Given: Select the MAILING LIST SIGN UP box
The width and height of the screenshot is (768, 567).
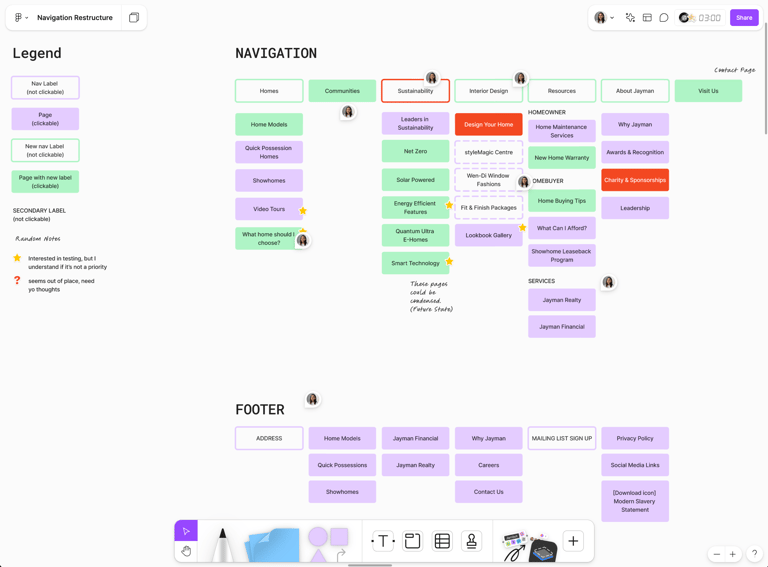Looking at the screenshot, I should coord(562,438).
